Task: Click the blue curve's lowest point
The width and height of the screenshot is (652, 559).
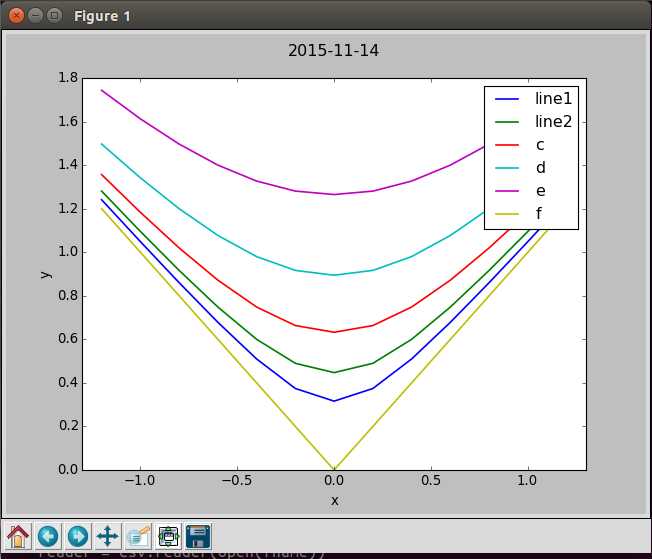Action: pyautogui.click(x=334, y=401)
